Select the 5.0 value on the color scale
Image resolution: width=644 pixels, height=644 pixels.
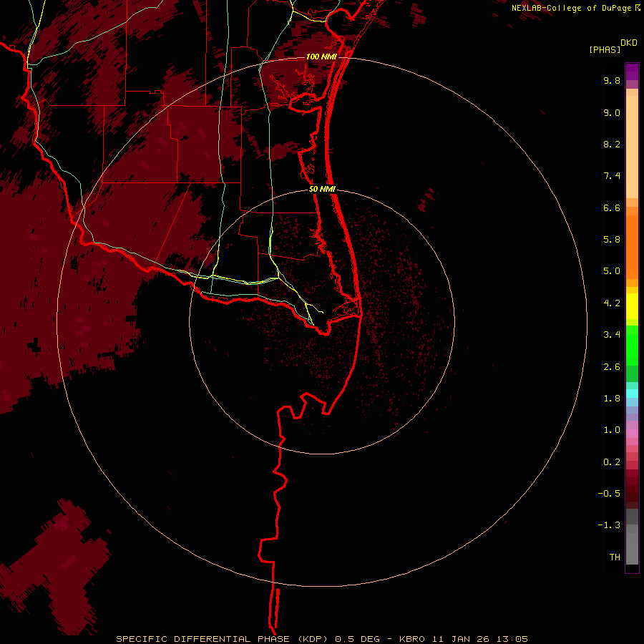pos(612,271)
